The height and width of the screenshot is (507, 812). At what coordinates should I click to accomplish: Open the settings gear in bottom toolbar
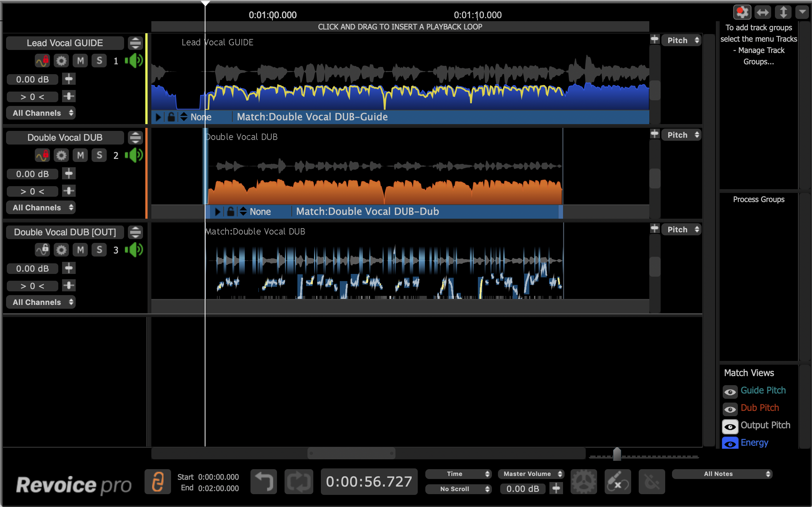(583, 482)
